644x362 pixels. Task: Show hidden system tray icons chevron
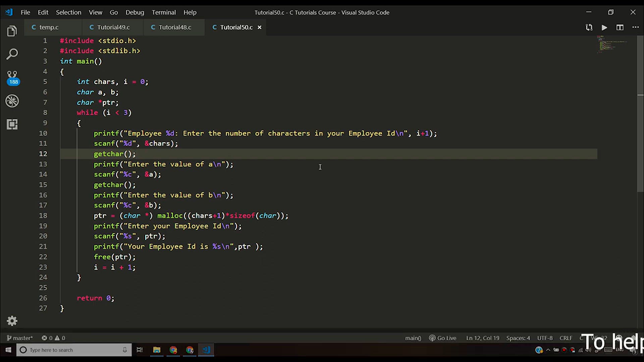[x=548, y=350]
